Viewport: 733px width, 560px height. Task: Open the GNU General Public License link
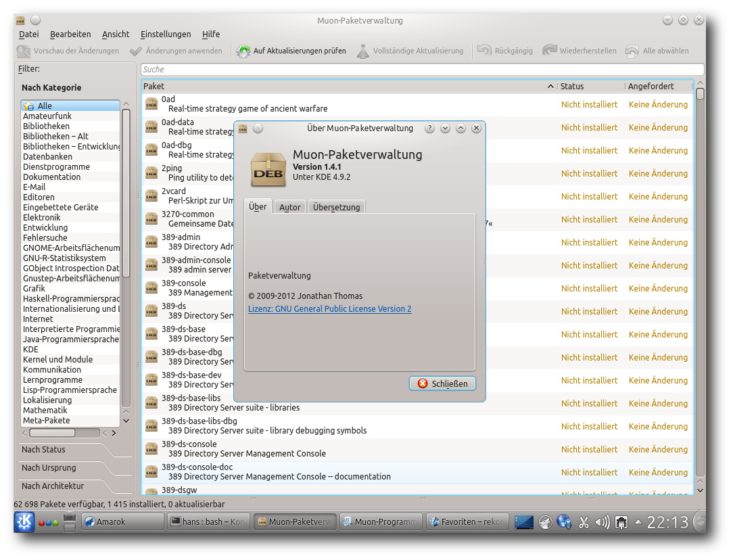click(329, 308)
